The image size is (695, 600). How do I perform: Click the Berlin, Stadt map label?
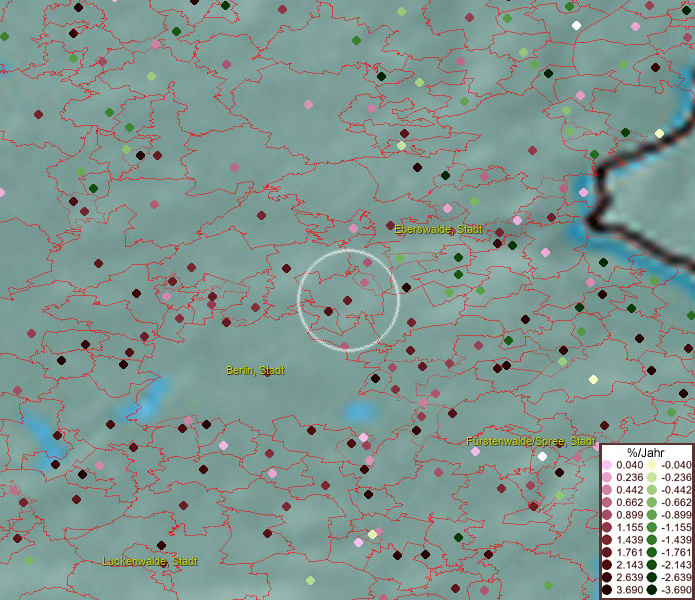[255, 371]
